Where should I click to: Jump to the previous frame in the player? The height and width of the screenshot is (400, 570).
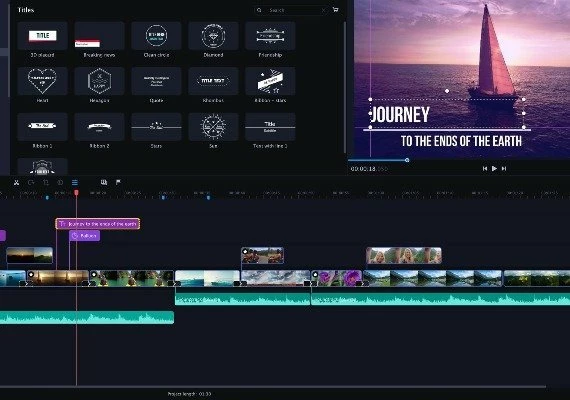click(485, 169)
